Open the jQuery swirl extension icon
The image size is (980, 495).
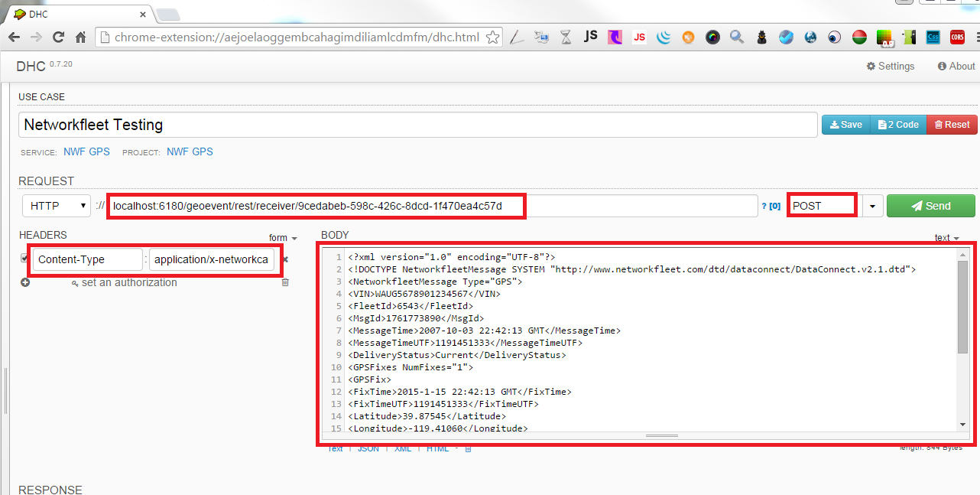(664, 37)
